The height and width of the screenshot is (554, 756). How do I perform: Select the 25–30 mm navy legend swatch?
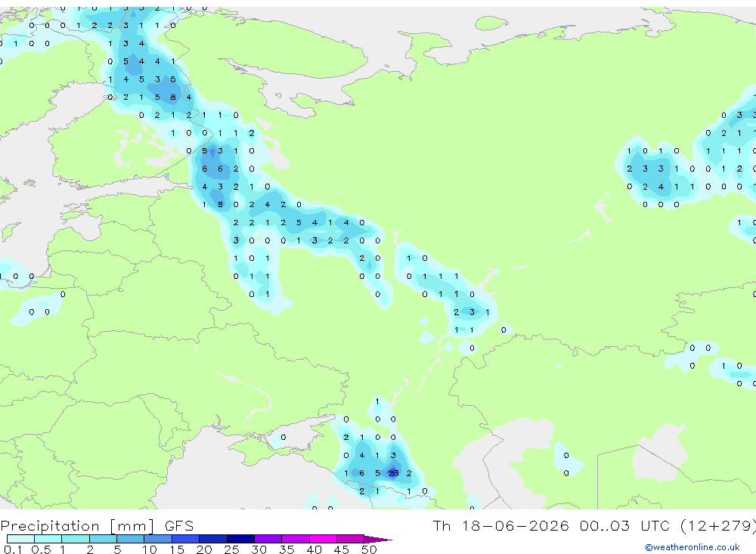[240, 539]
